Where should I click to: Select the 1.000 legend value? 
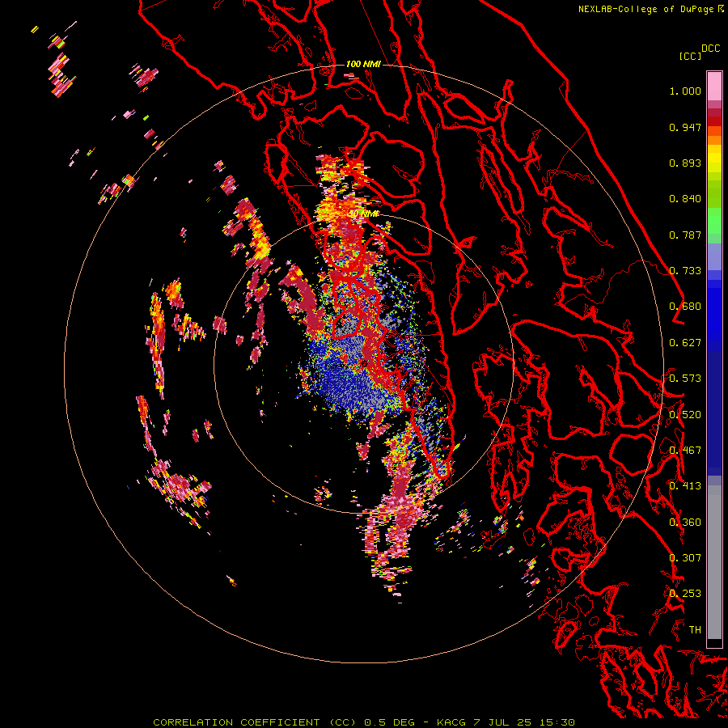pos(685,91)
